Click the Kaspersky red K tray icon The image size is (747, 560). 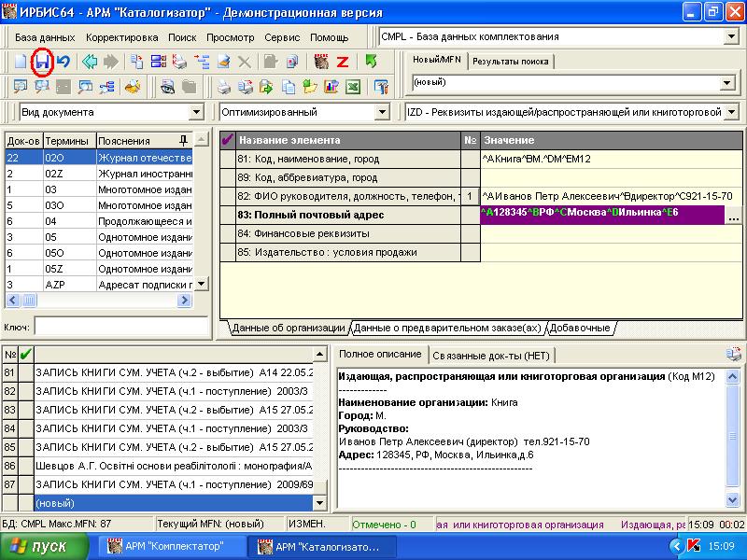click(693, 546)
